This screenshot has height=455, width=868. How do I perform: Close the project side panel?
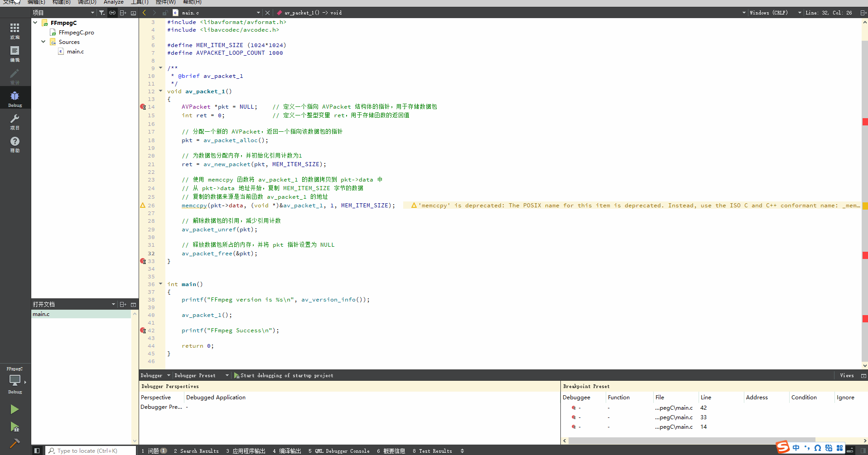[133, 13]
